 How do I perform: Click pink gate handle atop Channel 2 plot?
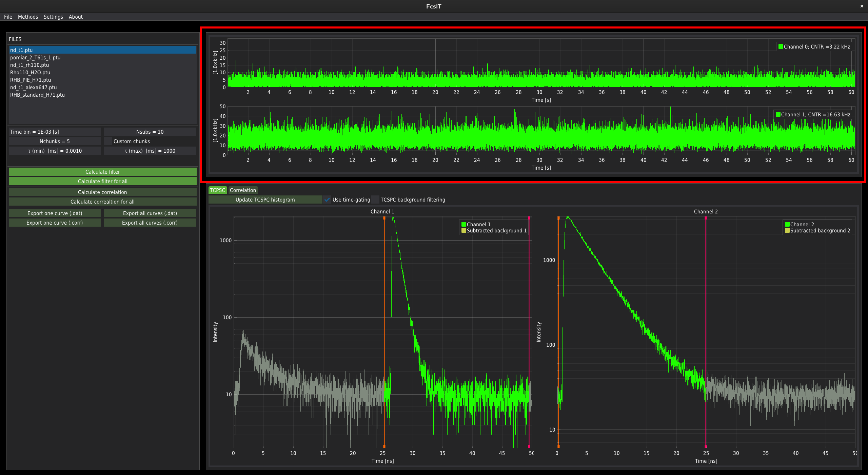pyautogui.click(x=706, y=218)
